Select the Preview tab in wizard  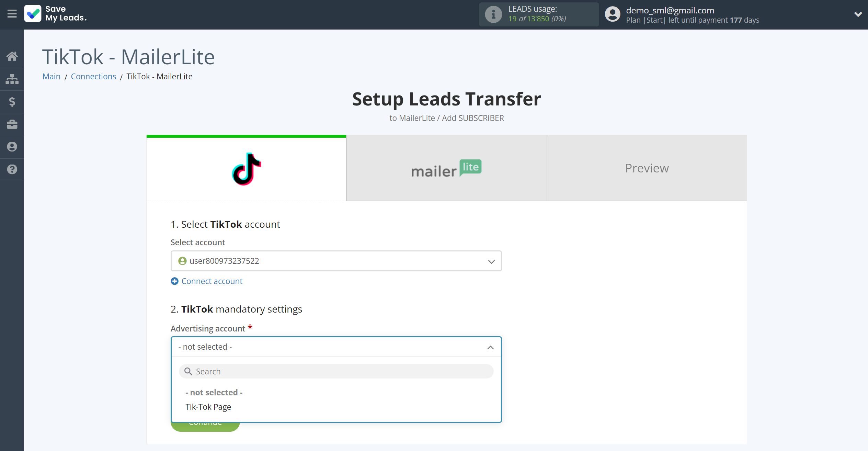pos(647,168)
